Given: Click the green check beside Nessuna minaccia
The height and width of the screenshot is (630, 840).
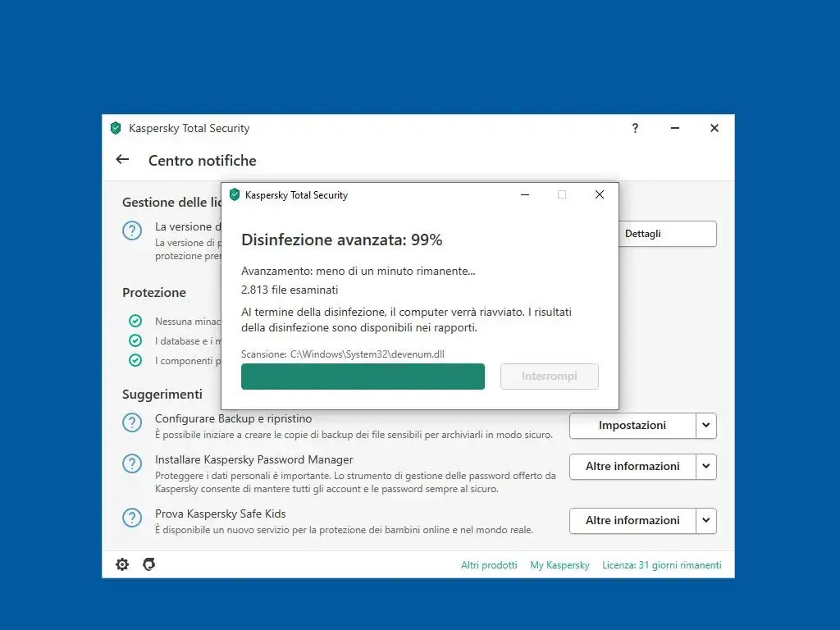Looking at the screenshot, I should (135, 321).
